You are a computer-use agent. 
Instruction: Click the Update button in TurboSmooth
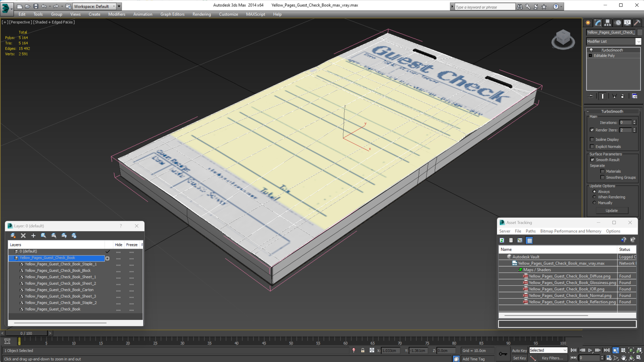[x=611, y=210]
